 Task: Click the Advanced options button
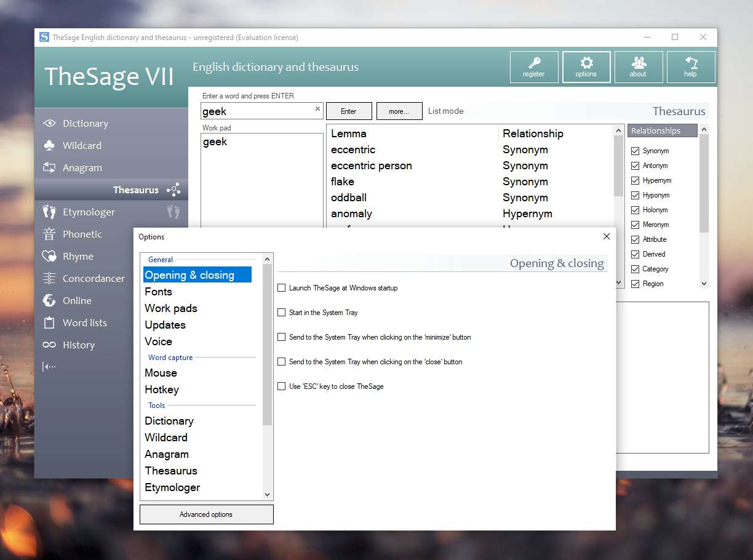[207, 514]
